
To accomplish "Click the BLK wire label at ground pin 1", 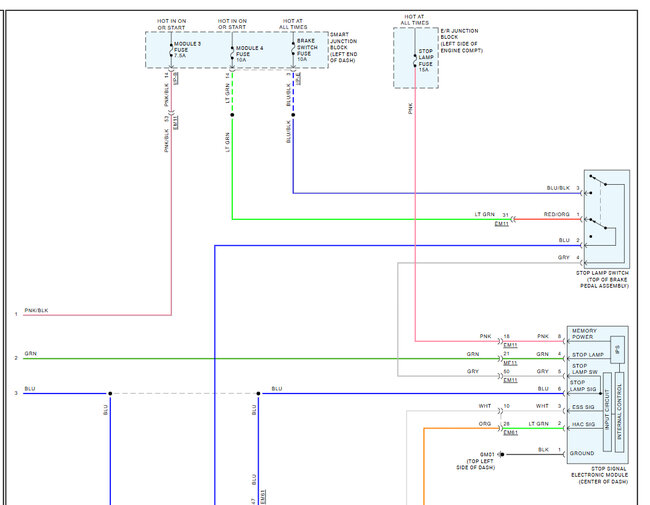I will click(x=543, y=449).
